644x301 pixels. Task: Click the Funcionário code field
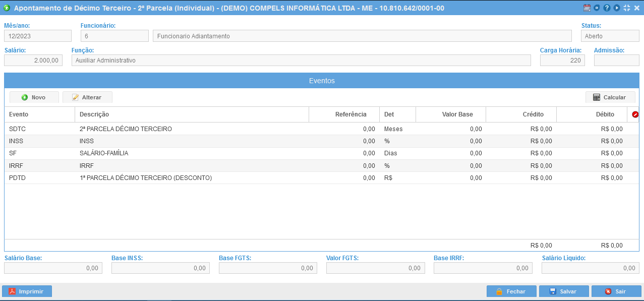coord(114,36)
